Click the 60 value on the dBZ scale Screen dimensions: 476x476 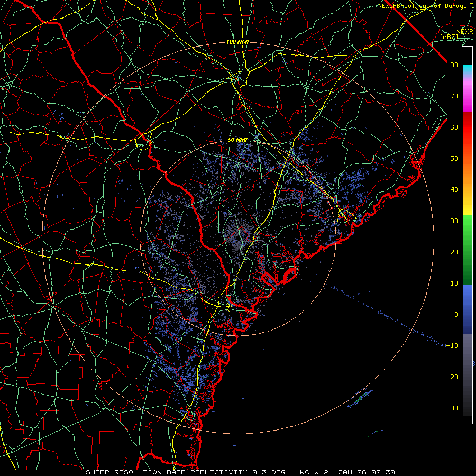(x=454, y=127)
